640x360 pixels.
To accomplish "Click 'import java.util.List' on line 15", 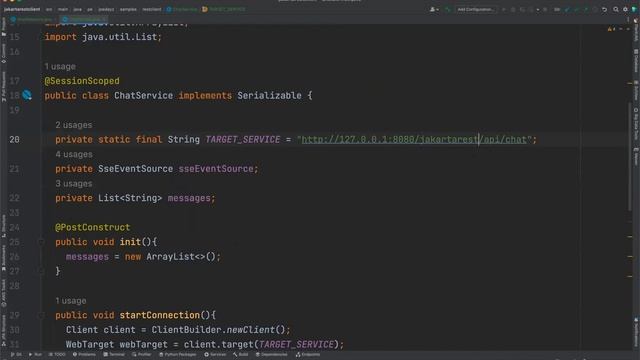I will click(x=103, y=37).
